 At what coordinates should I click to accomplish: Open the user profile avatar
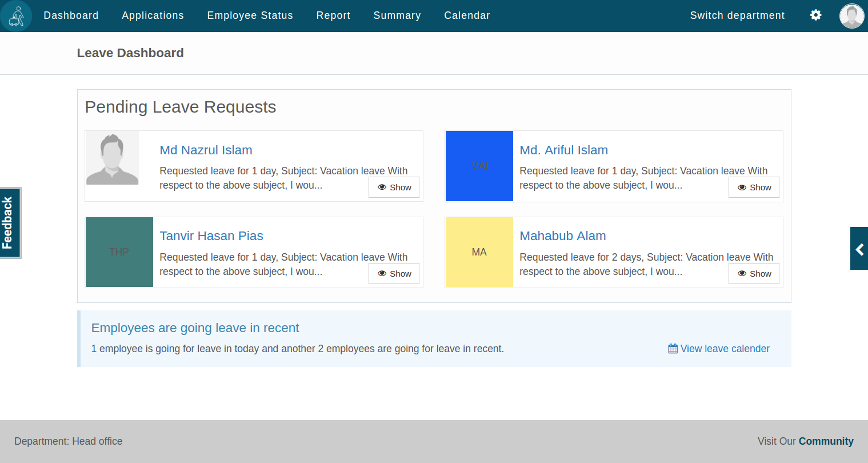point(851,16)
